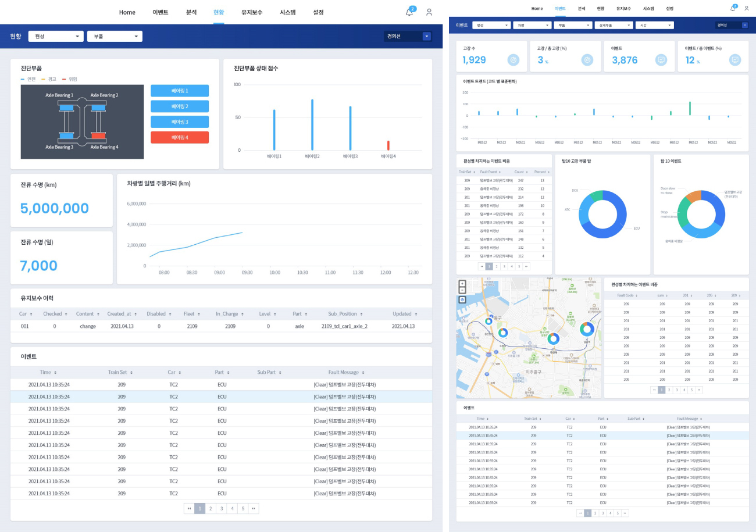Viewport: 756px width, 532px height.
Task: Toggle the 안전 legend item in 진단부품
Action: [28, 78]
